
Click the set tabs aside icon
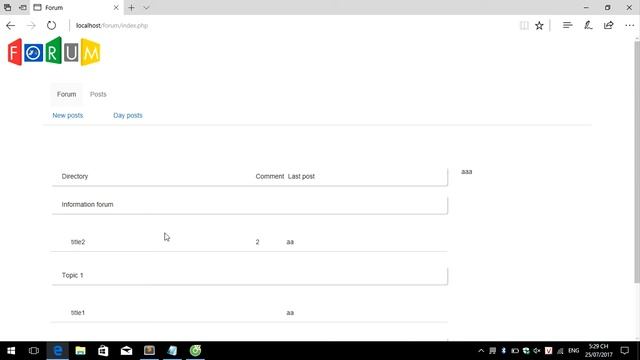coord(23,8)
